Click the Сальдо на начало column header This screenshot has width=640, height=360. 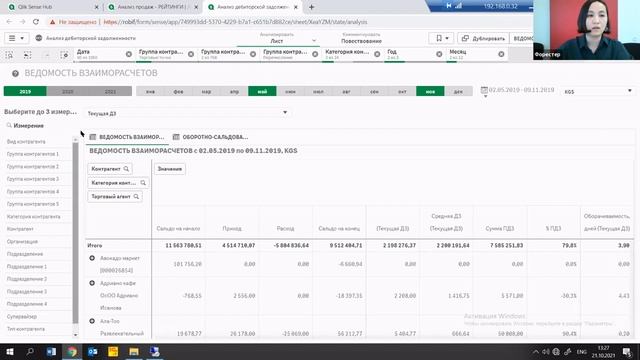click(x=178, y=229)
